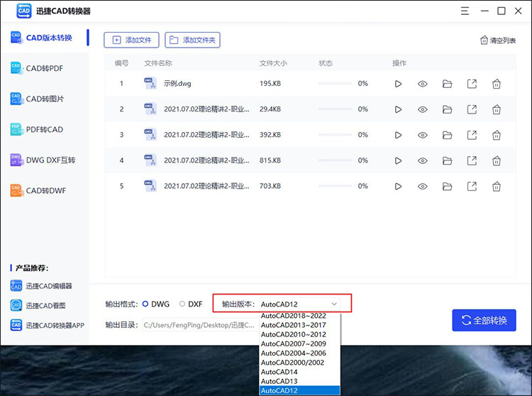The image size is (532, 396).
Task: Open the 迅捷CAD转换器APP product link
Action: (47, 325)
